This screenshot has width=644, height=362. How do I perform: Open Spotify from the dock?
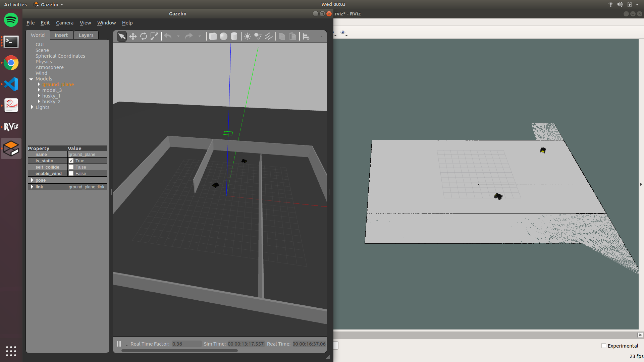coord(11,20)
